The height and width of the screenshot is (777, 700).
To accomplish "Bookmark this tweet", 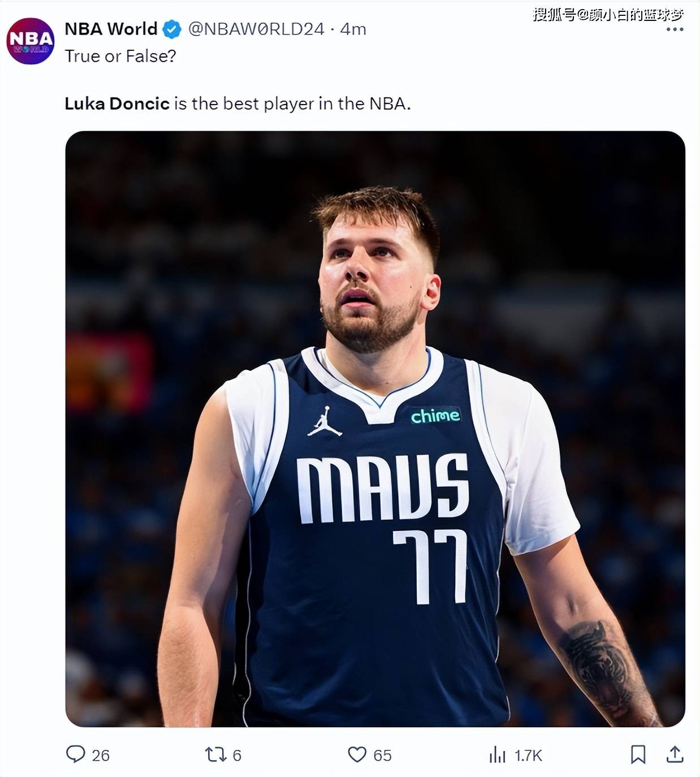I will click(638, 754).
